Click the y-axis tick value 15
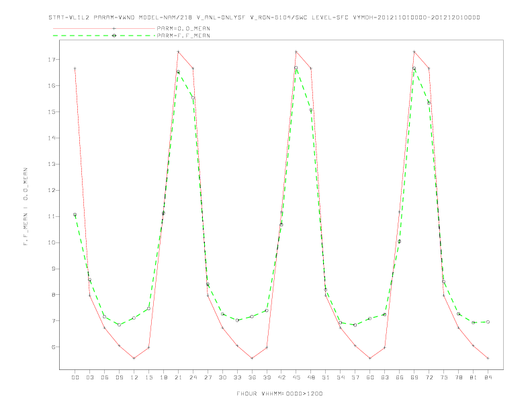The width and height of the screenshot is (532, 411). (52, 112)
